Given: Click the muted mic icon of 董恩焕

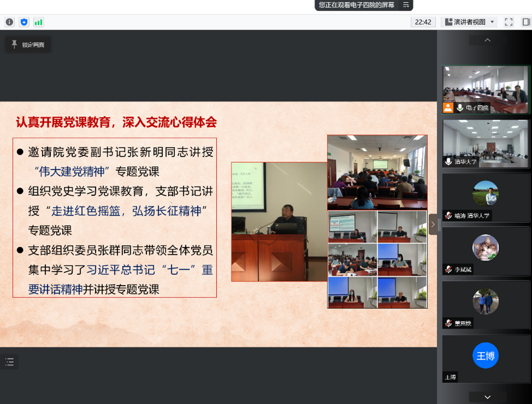Looking at the screenshot, I should click(449, 323).
